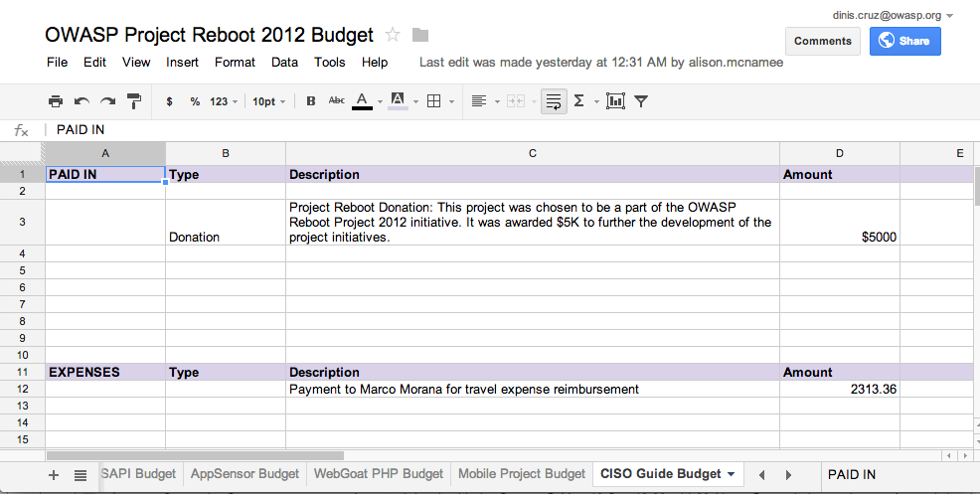Open the Insert menu
The width and height of the screenshot is (980, 494).
(x=182, y=62)
